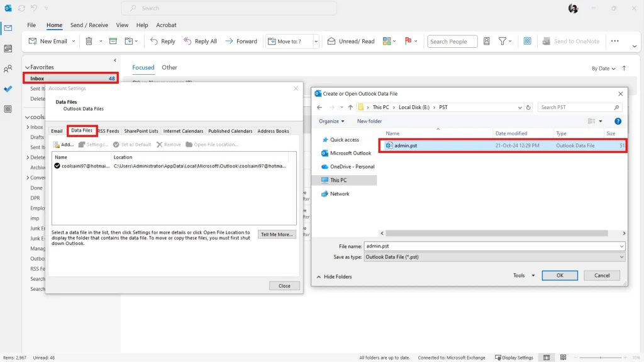Collapse the folder pane arrow
The image size is (644, 362).
115,60
